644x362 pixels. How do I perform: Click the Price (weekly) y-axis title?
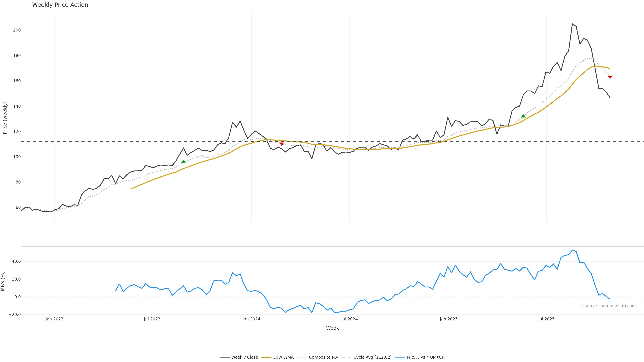(x=5, y=118)
